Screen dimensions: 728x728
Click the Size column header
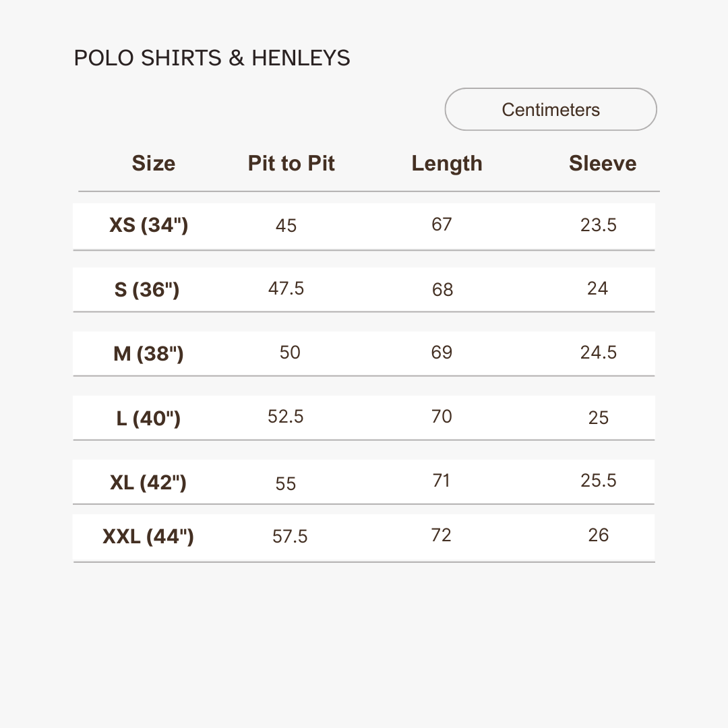(153, 163)
